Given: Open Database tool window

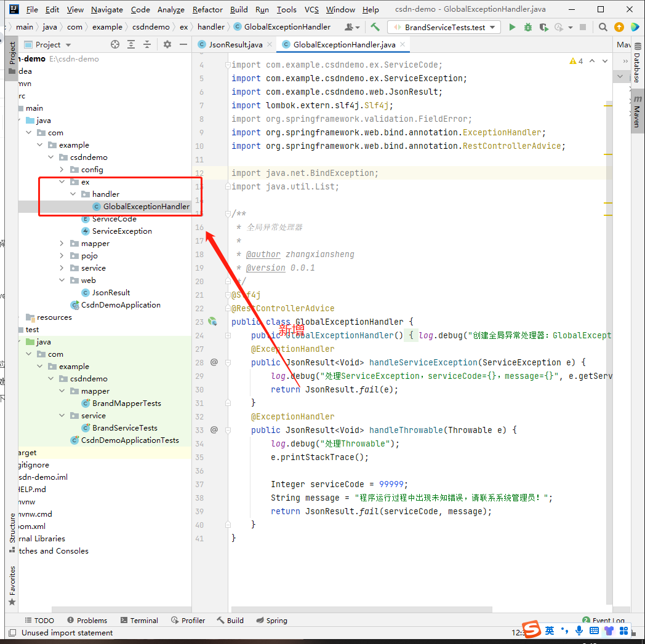Looking at the screenshot, I should 637,63.
